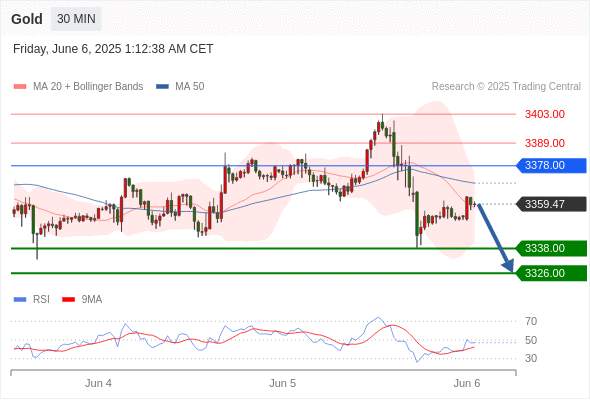Image resolution: width=590 pixels, height=400 pixels.
Task: Click the MA 20 + Bollinger Bands legend label
Action: pyautogui.click(x=88, y=86)
